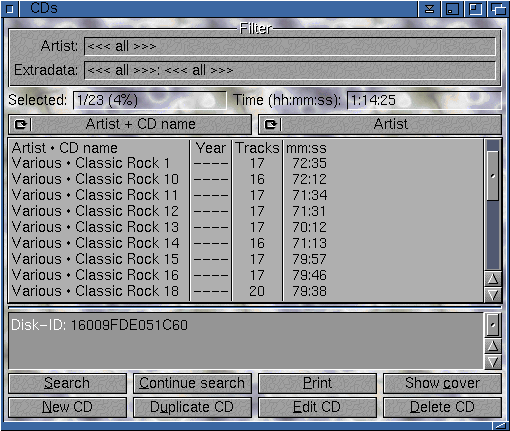
Task: Click the Show cover button
Action: point(442,383)
